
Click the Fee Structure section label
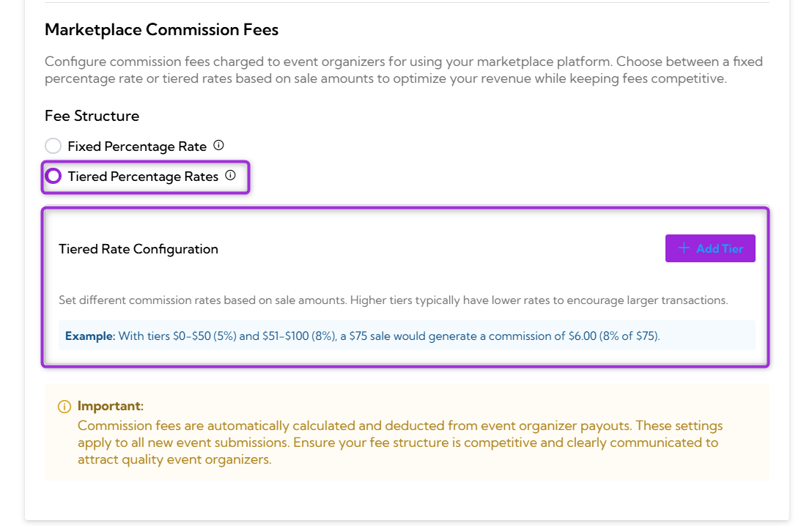(x=92, y=116)
